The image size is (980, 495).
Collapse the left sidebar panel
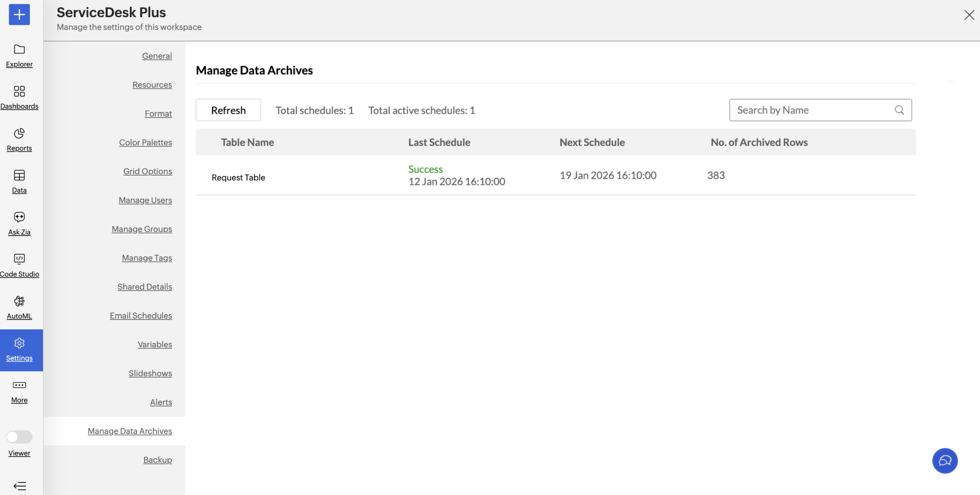pyautogui.click(x=20, y=486)
